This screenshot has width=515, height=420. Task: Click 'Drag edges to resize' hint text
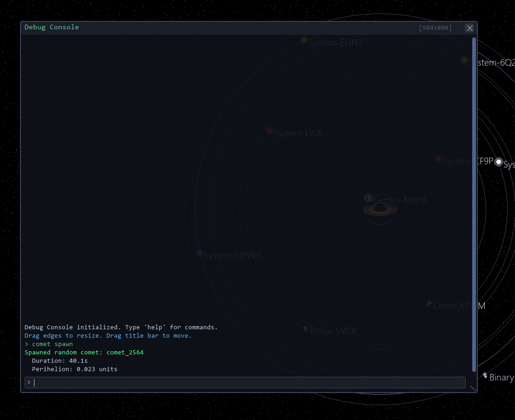tap(63, 336)
